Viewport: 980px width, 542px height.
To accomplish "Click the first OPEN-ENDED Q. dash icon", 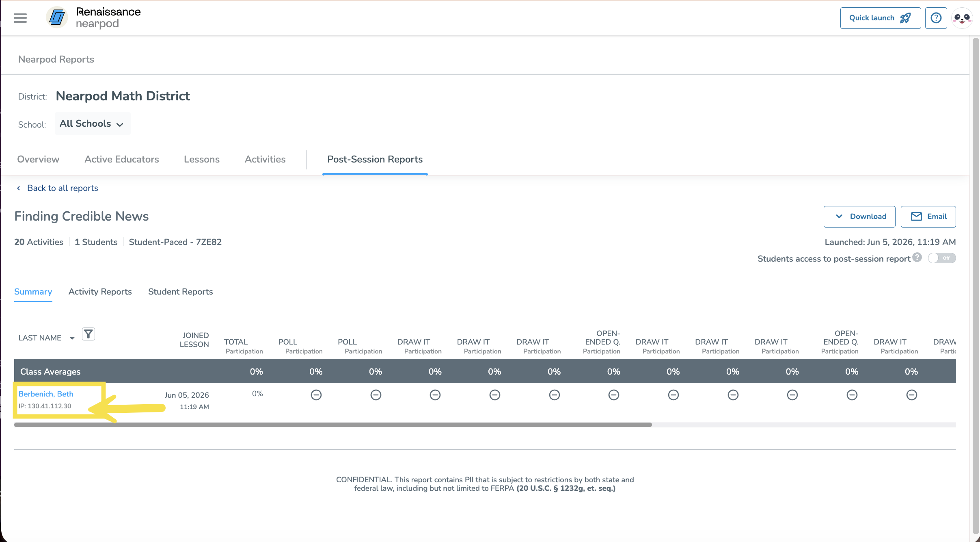I will [614, 395].
